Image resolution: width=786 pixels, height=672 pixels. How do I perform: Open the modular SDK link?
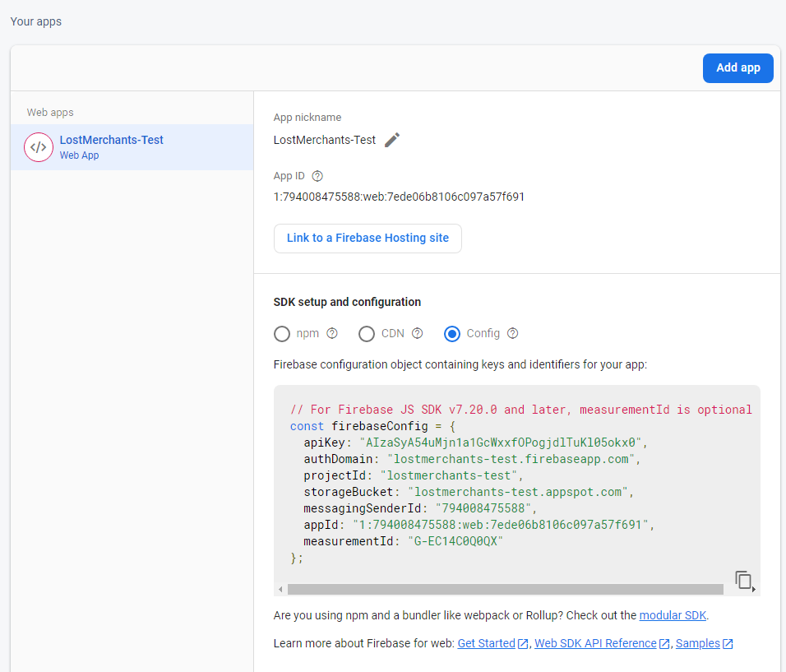point(673,614)
